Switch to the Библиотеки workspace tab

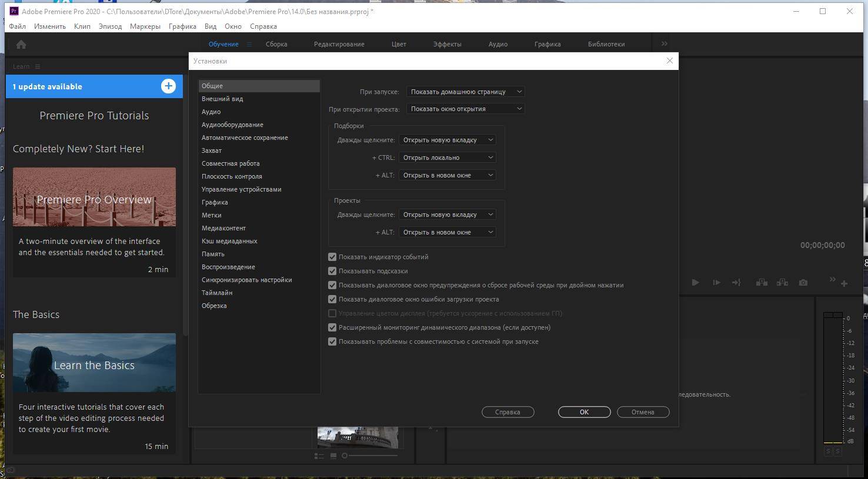tap(606, 44)
